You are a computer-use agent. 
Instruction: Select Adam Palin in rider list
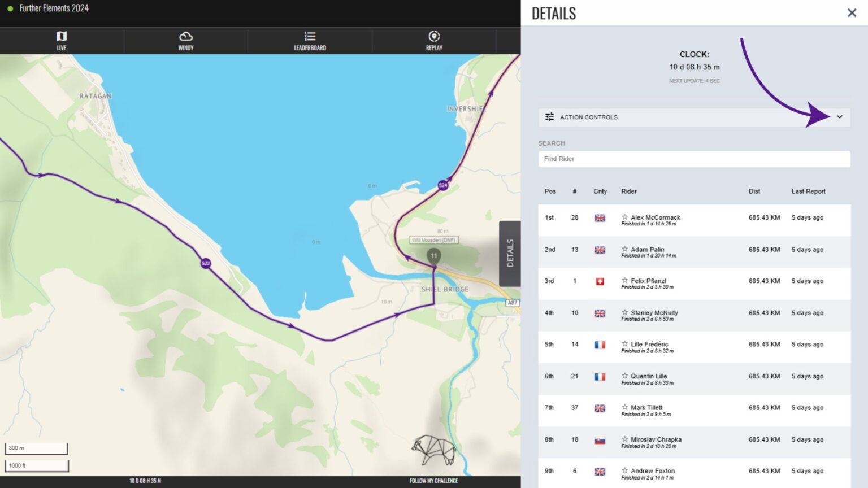click(647, 249)
